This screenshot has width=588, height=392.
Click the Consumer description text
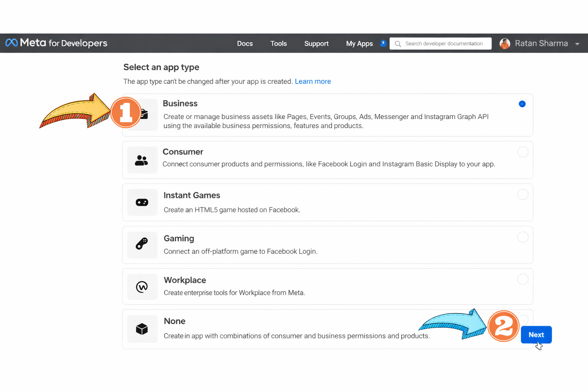coord(329,164)
